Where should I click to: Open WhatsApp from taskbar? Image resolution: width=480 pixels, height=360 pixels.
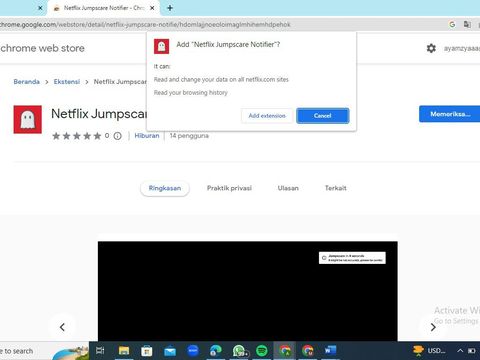coord(239,351)
